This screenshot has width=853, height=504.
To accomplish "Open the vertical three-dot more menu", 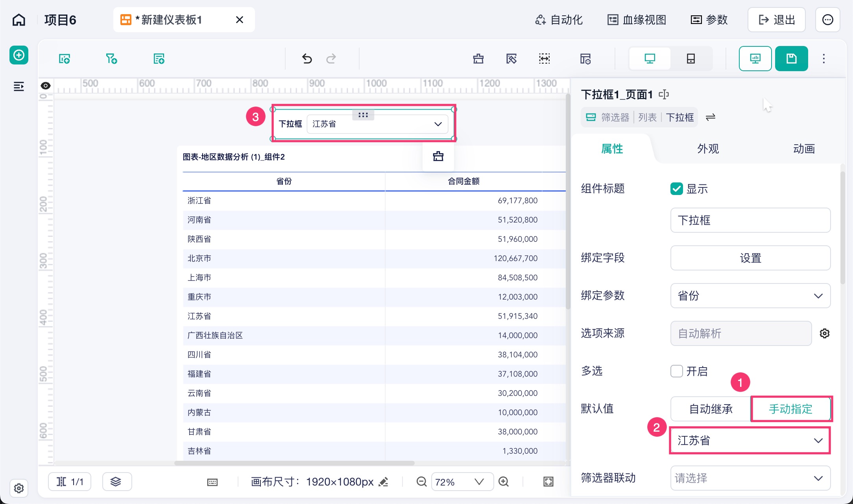I will pos(823,59).
